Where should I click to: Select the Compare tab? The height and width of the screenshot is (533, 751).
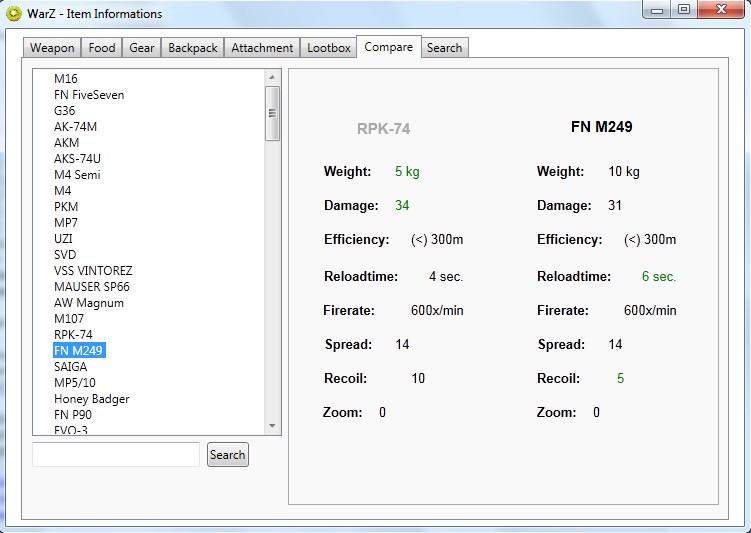388,47
